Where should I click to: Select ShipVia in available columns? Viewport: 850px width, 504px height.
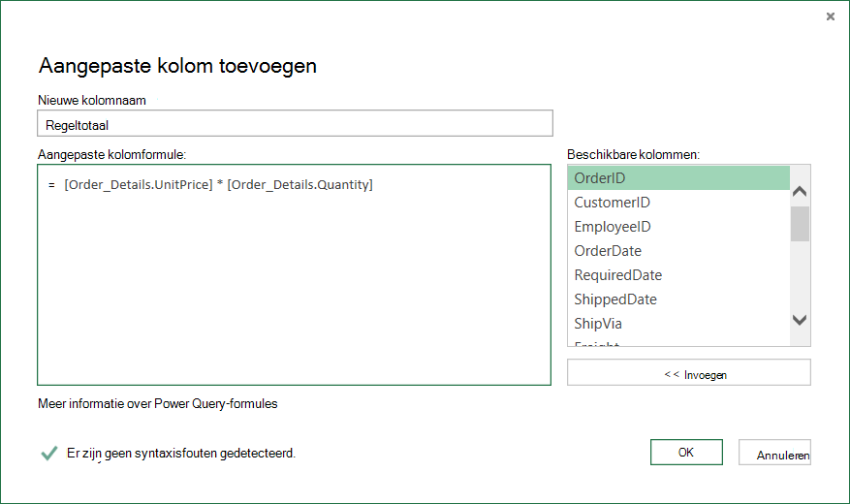tap(678, 324)
